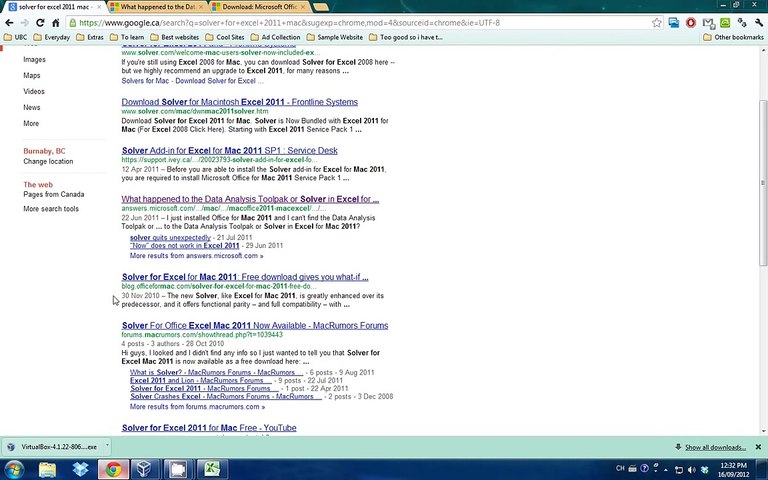Reload the Google search page
The height and width of the screenshot is (480, 768).
pos(40,23)
